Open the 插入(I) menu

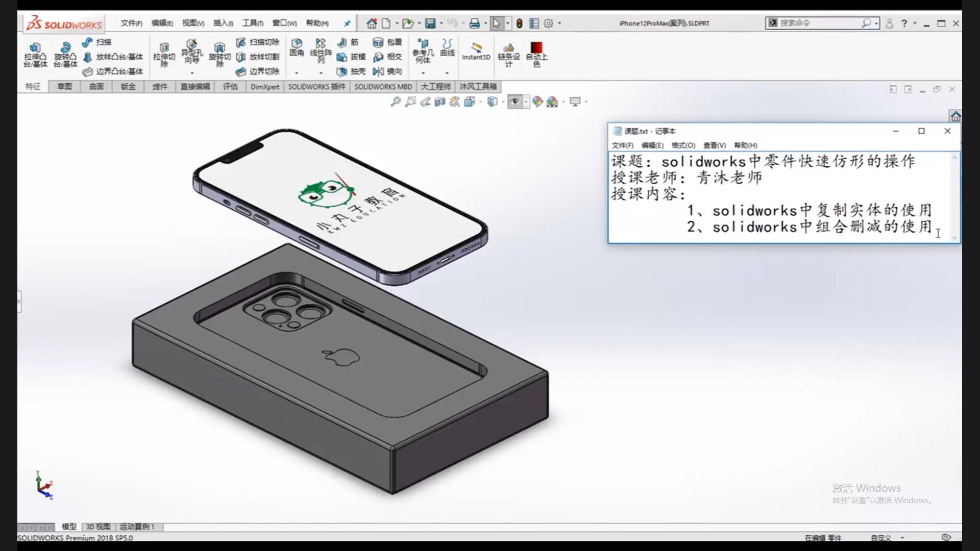click(223, 23)
